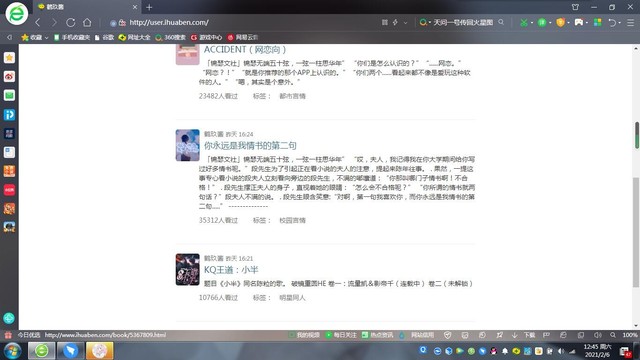Click the address bar showing user.ihuaben.com
The image size is (640, 360).
(169, 22)
